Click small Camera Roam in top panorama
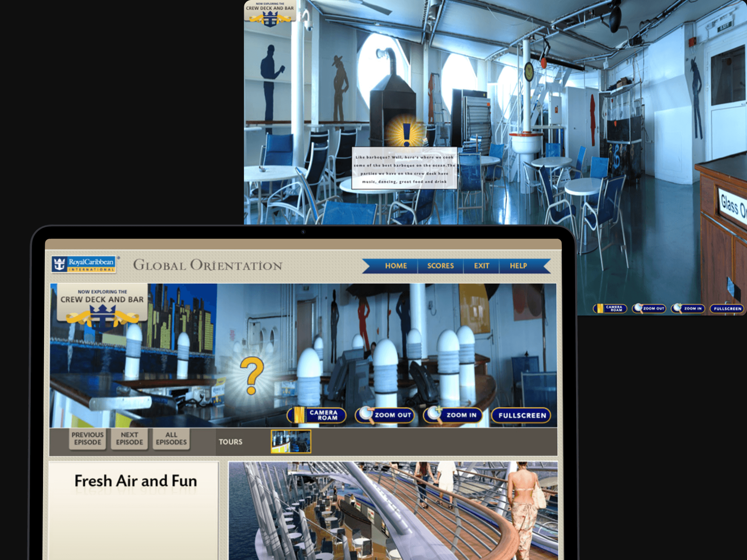Viewport: 747px width, 560px height. pos(610,308)
